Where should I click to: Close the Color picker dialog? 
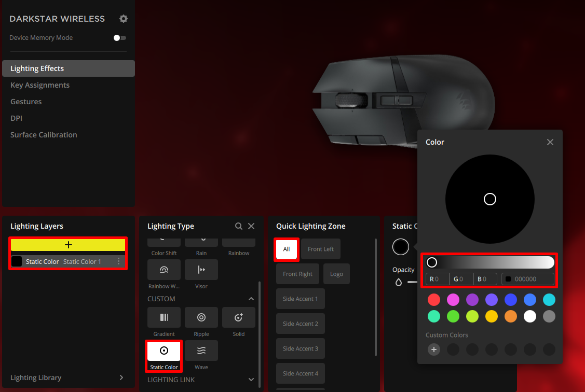point(550,142)
